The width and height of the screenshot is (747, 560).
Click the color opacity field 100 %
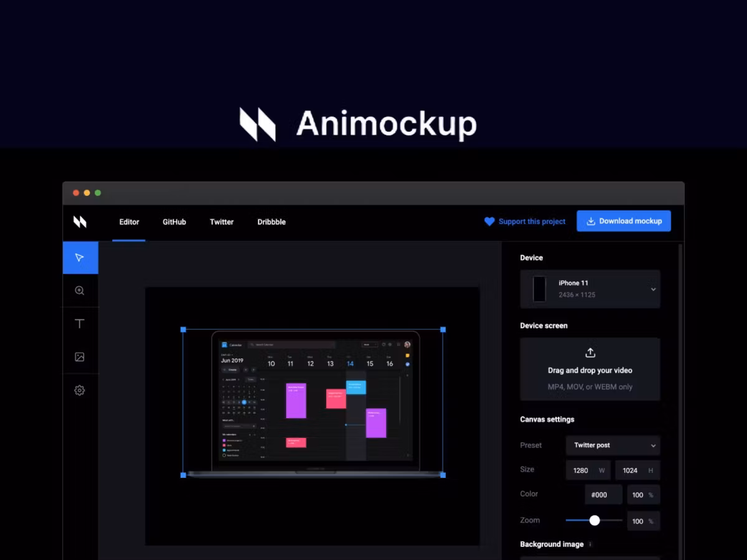click(644, 495)
